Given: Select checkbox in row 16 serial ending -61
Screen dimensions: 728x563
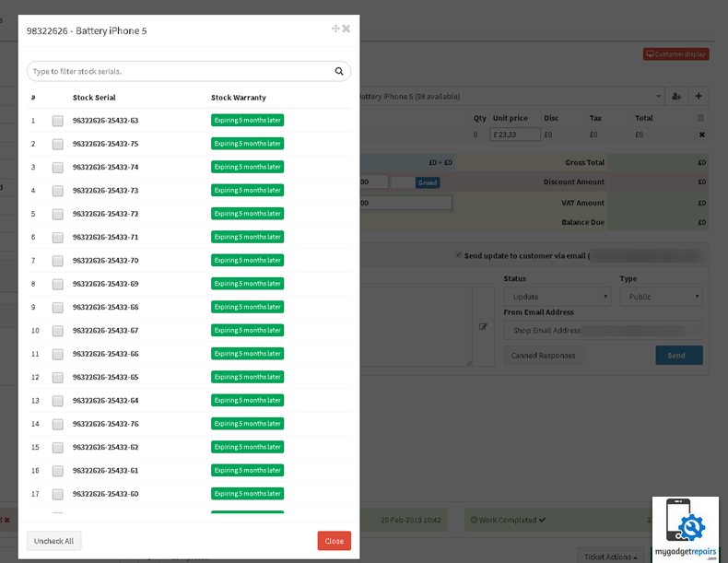Looking at the screenshot, I should (57, 471).
